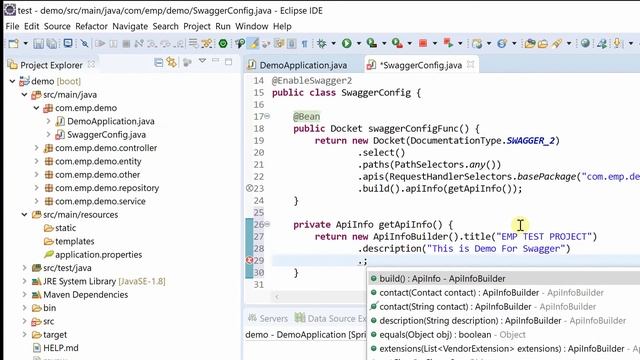Toggle Show Whitespace Characters pilcrow icon

click(304, 43)
